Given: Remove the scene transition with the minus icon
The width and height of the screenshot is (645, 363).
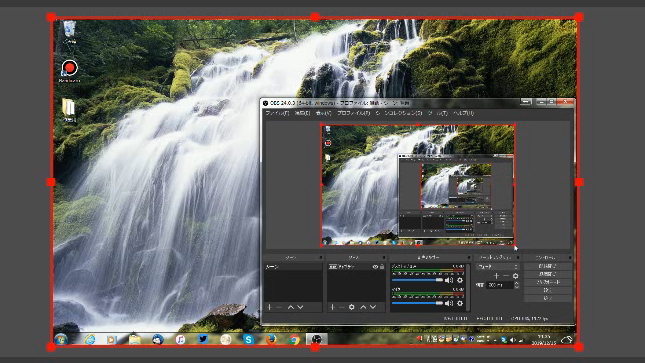Looking at the screenshot, I should (x=506, y=276).
